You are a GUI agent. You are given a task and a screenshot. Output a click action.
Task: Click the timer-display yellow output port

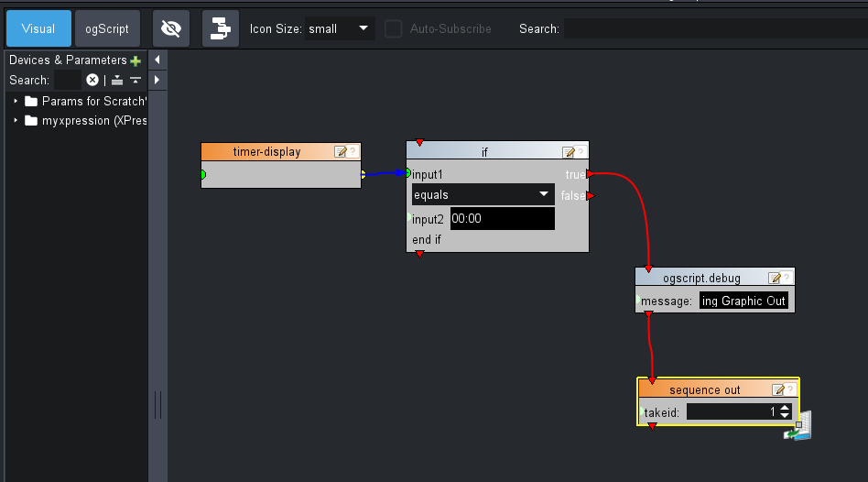tap(363, 174)
